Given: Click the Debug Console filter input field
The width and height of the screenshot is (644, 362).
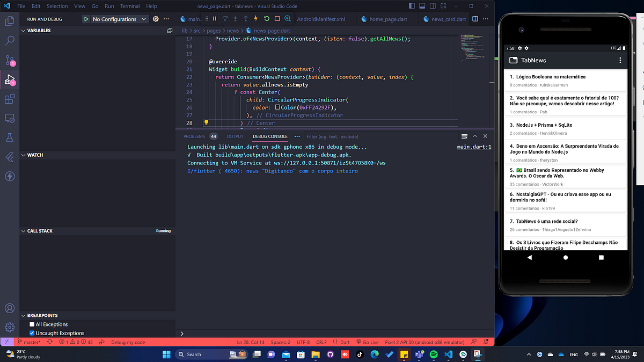Looking at the screenshot, I should click(x=381, y=136).
